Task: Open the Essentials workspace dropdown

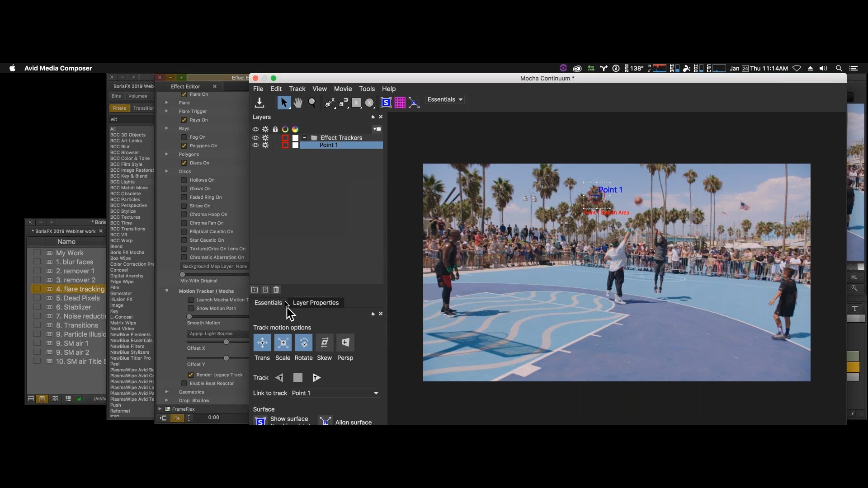Action: (x=445, y=99)
